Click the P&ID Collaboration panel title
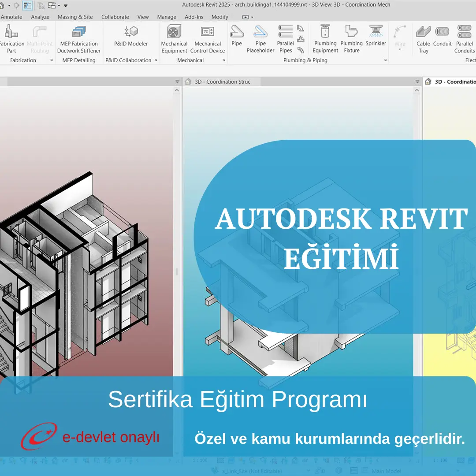The image size is (476, 476). (128, 60)
